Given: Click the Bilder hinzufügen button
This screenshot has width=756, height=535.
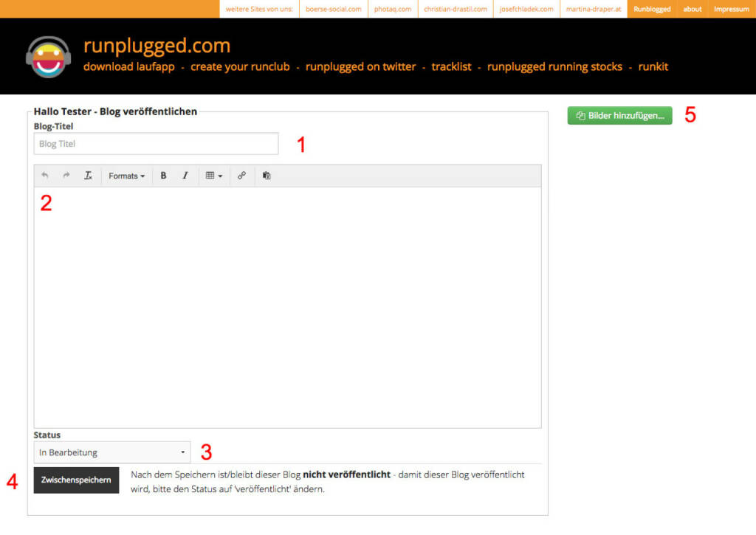Looking at the screenshot, I should 619,116.
